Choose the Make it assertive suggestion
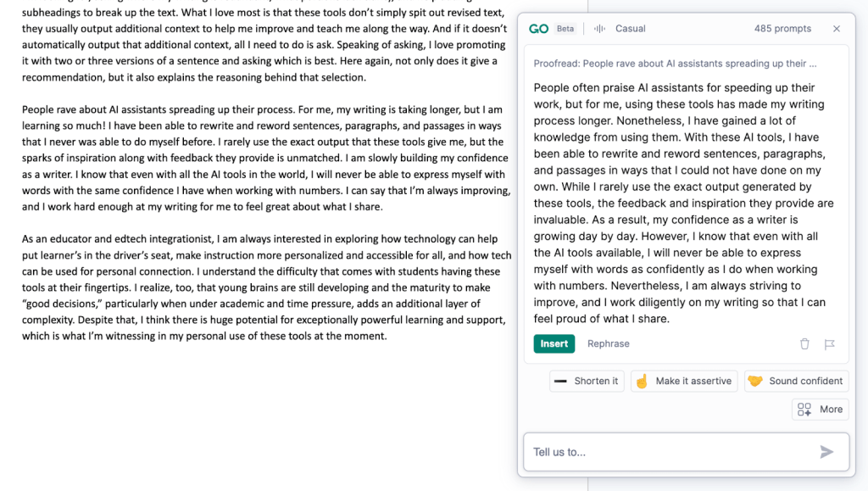 click(x=683, y=381)
